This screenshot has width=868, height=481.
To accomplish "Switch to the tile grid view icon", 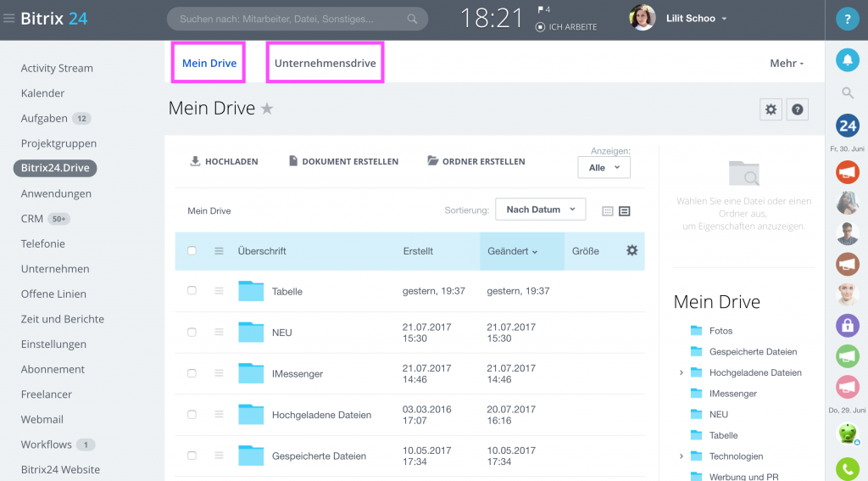I will [x=607, y=211].
